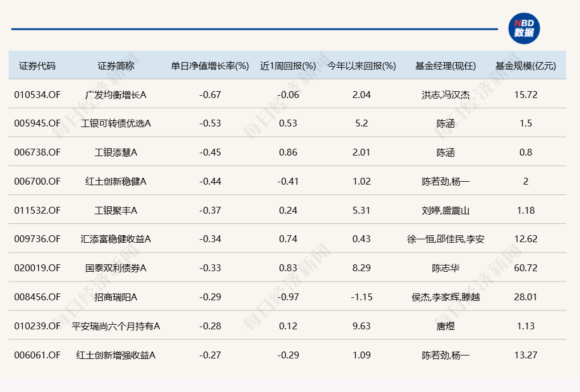Click manager cell 刘婷,盛震山
Screen dimensions: 580x392
[x=445, y=210]
